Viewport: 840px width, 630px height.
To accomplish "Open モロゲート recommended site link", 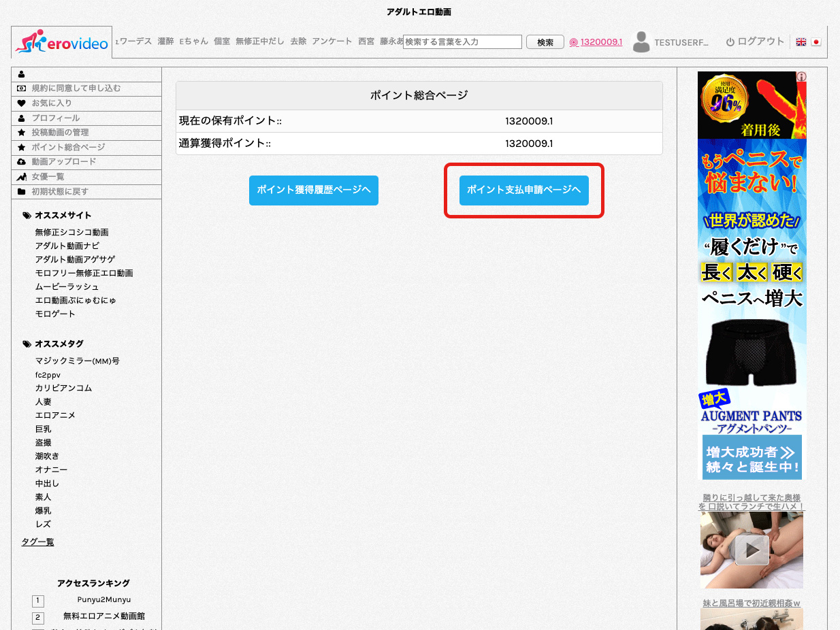I will click(55, 314).
